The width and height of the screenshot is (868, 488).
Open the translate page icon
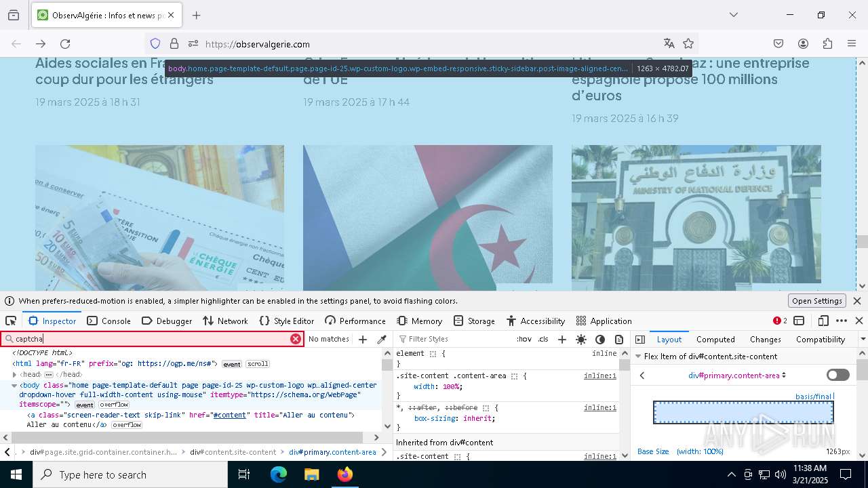669,43
